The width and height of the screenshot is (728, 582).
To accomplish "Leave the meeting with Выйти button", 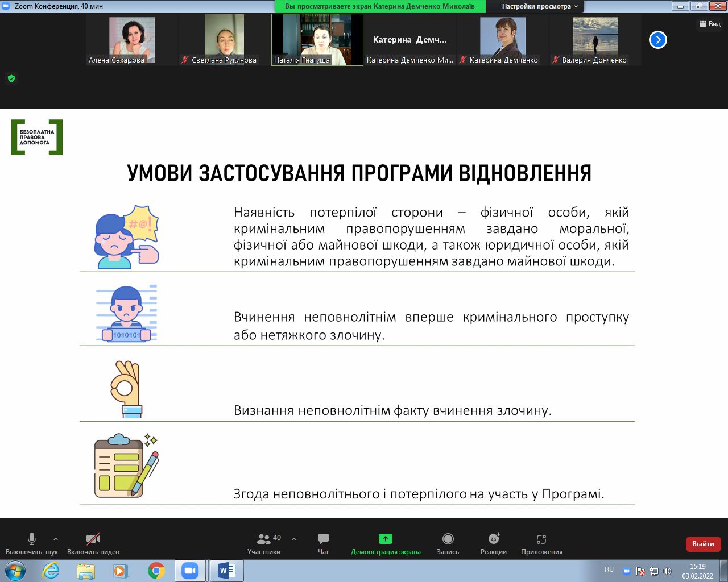I will click(x=703, y=544).
